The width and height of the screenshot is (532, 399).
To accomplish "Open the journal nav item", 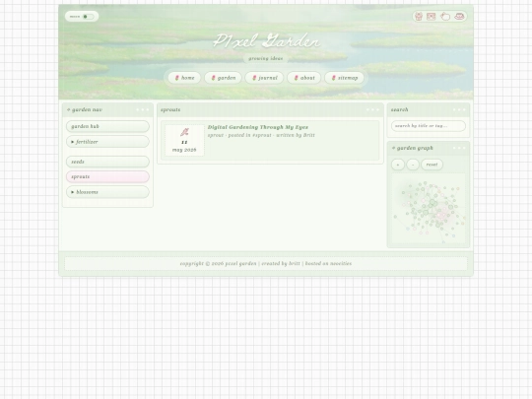I will (265, 78).
